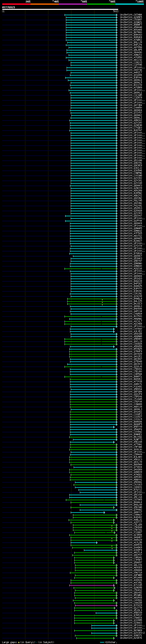Screen dimensions: 146x644
Task: Select hit label UniRef100_A1CH68
Action: tap(131, 324)
